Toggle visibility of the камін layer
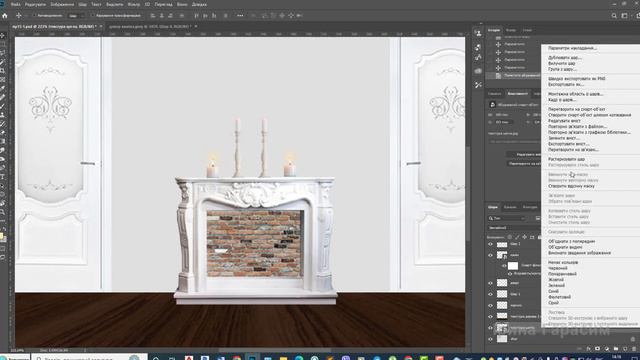Viewport: 640px width, 360px height. (x=491, y=255)
